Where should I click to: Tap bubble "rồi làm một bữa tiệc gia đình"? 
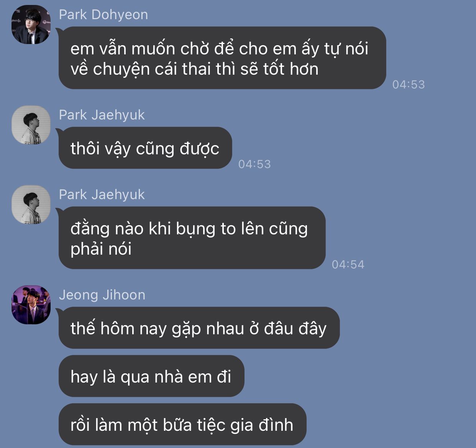[x=182, y=425]
